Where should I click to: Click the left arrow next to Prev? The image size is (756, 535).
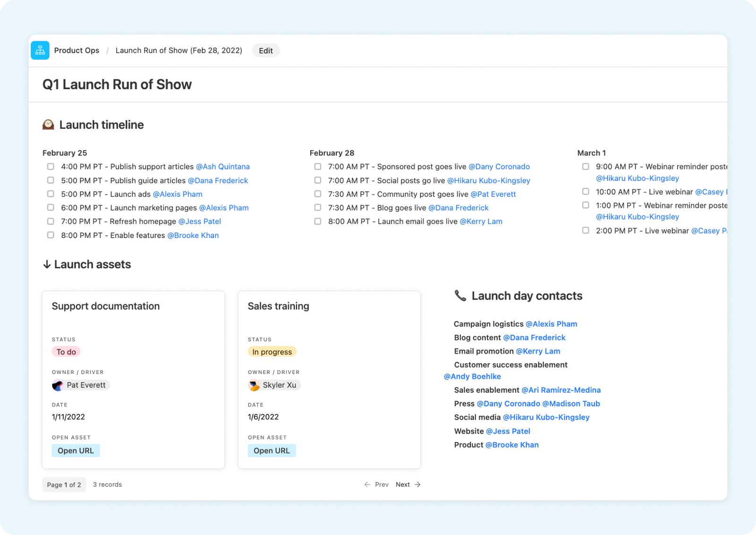click(367, 484)
